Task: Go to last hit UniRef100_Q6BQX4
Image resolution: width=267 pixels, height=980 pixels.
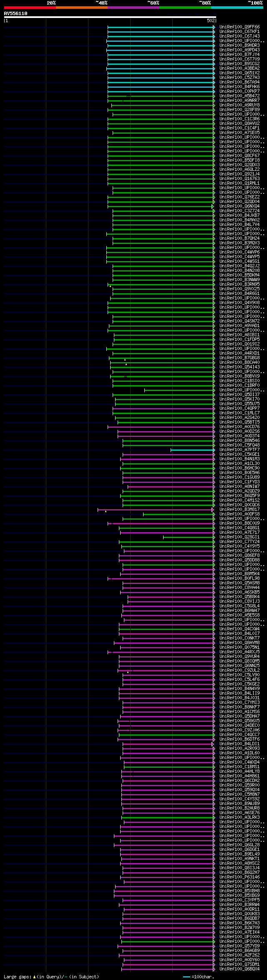Action: point(239,969)
